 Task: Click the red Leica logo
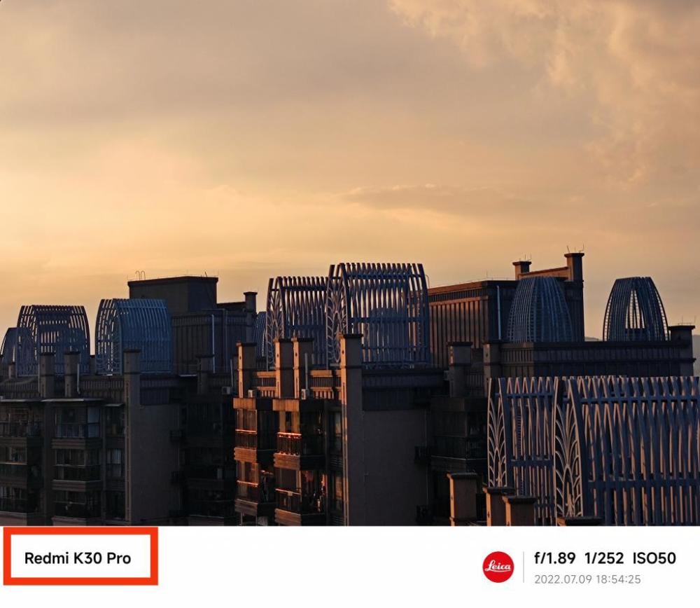tap(498, 567)
